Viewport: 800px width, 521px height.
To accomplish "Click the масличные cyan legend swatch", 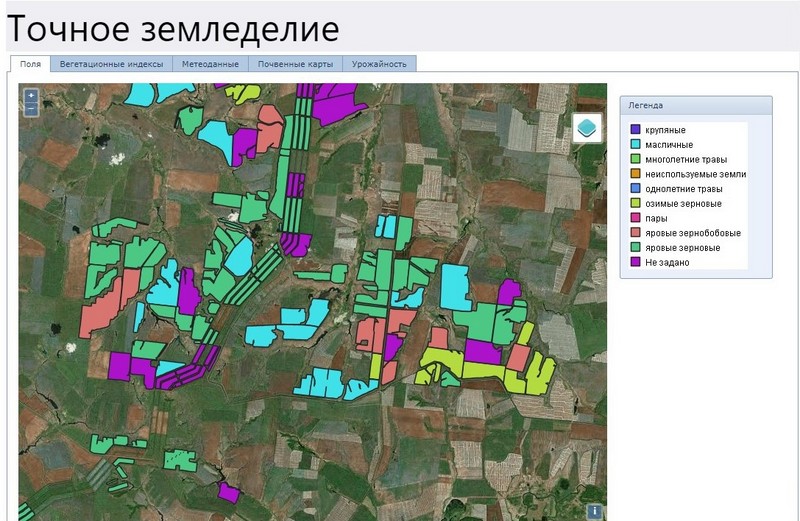I will click(635, 144).
